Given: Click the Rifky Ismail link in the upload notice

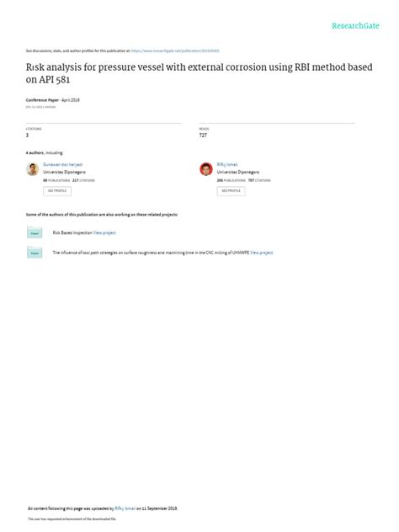Looking at the screenshot, I should 125,508.
